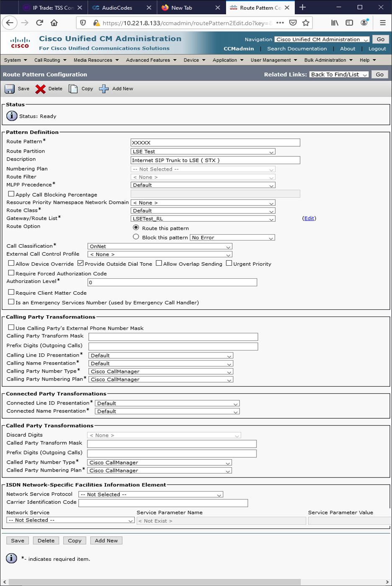Open the Device menu
This screenshot has width=392, height=586.
pyautogui.click(x=194, y=60)
